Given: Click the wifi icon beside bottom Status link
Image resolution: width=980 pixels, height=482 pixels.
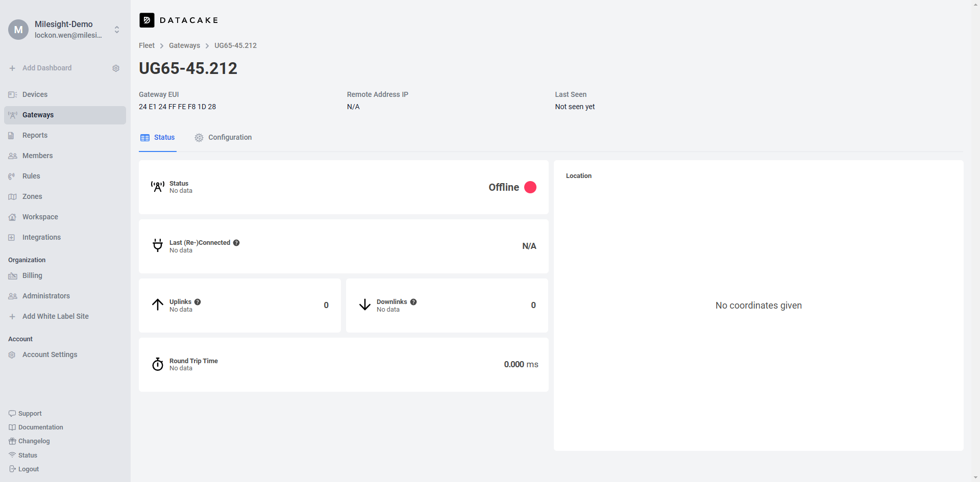Looking at the screenshot, I should click(12, 455).
